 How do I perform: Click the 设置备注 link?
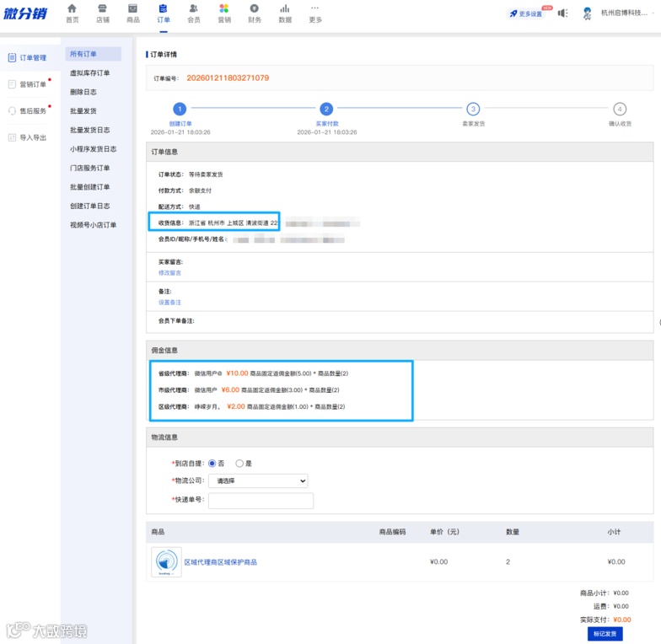(170, 302)
